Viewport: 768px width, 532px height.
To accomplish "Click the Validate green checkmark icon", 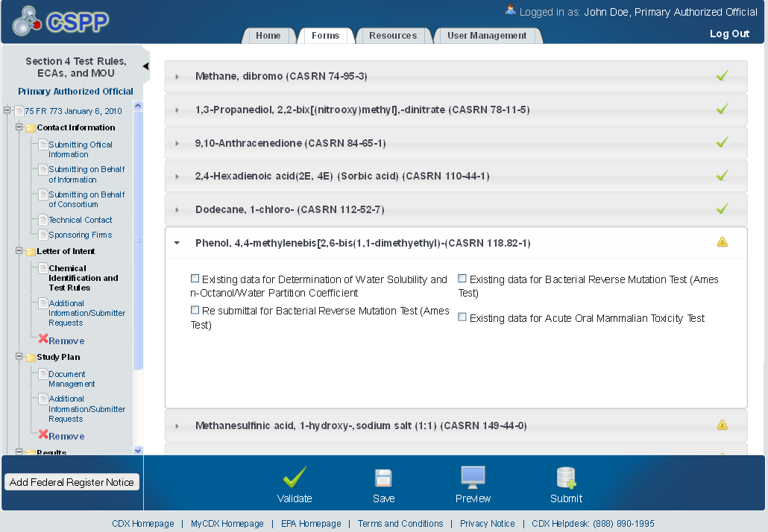I will (x=295, y=478).
